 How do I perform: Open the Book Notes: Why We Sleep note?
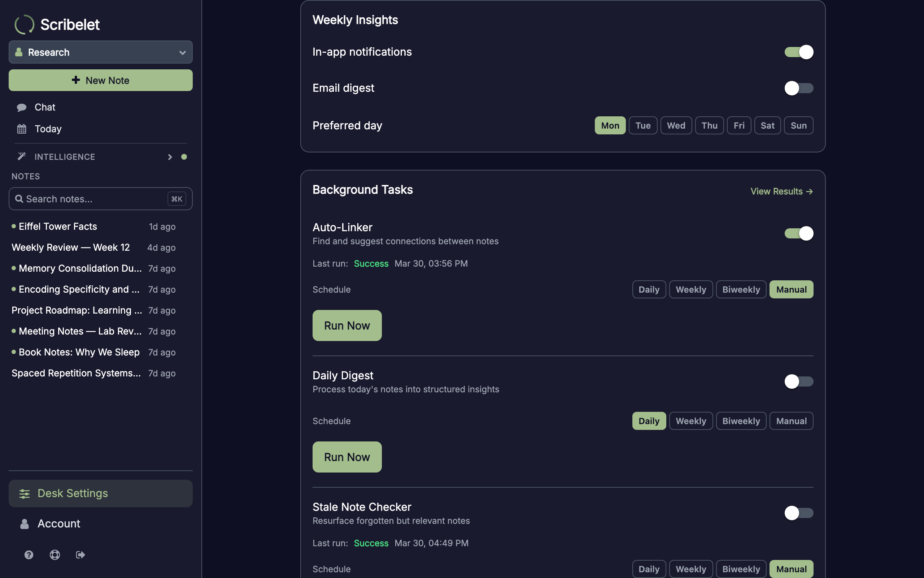[93, 353]
